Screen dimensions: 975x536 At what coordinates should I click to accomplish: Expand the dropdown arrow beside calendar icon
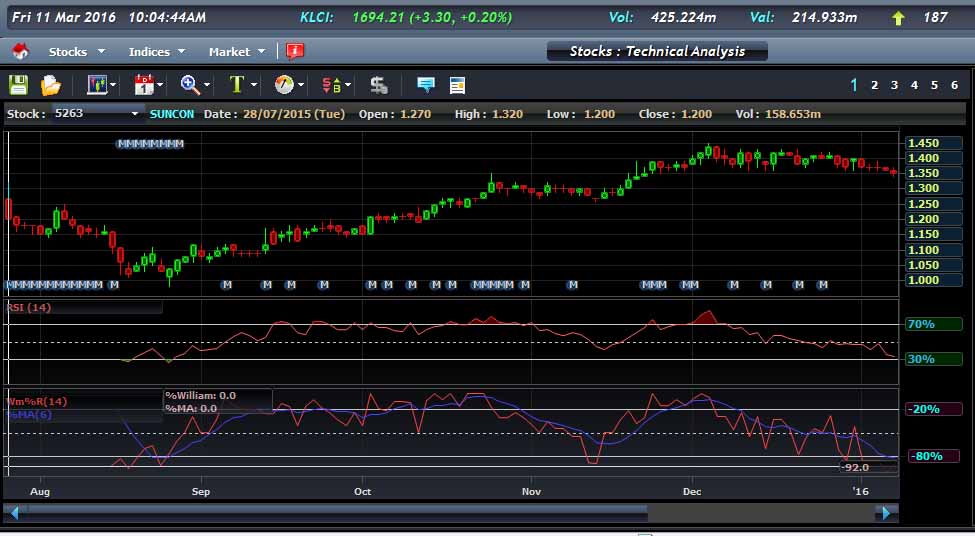click(160, 85)
